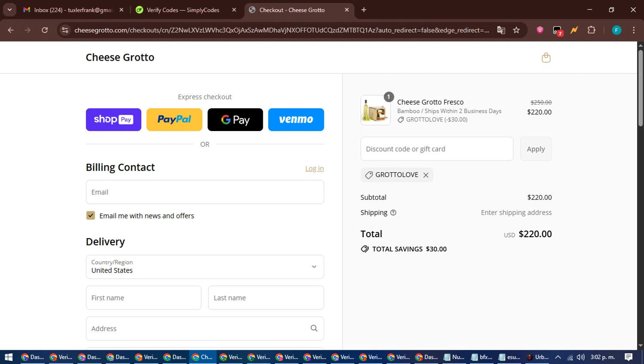Click the Cheese Grotto Fresco product name
Screen dimensions: 644x364
click(x=430, y=102)
